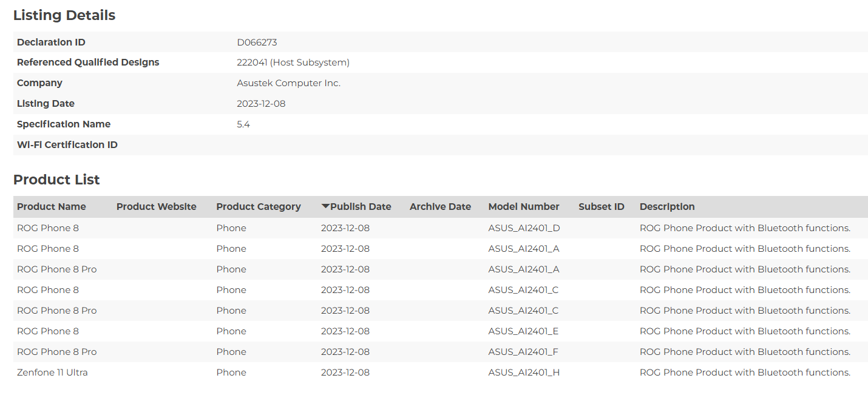Click the Phone category in the Zenfone 11 Ultra row

pos(231,373)
